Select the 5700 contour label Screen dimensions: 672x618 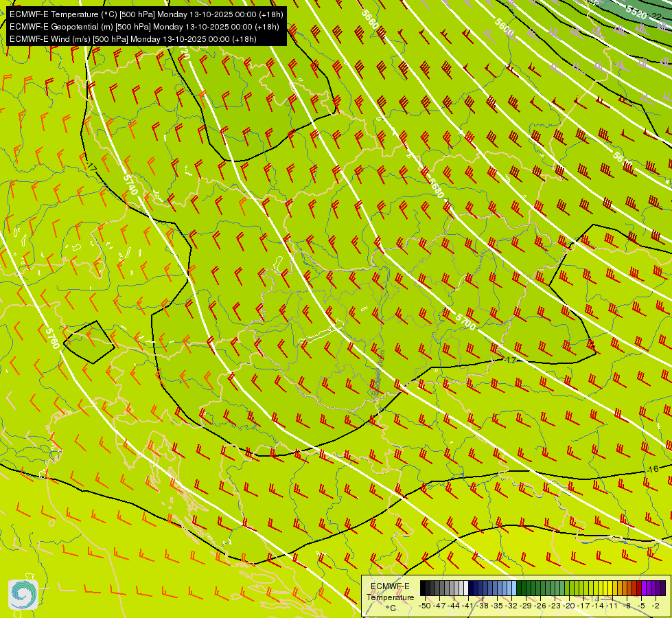(x=465, y=321)
